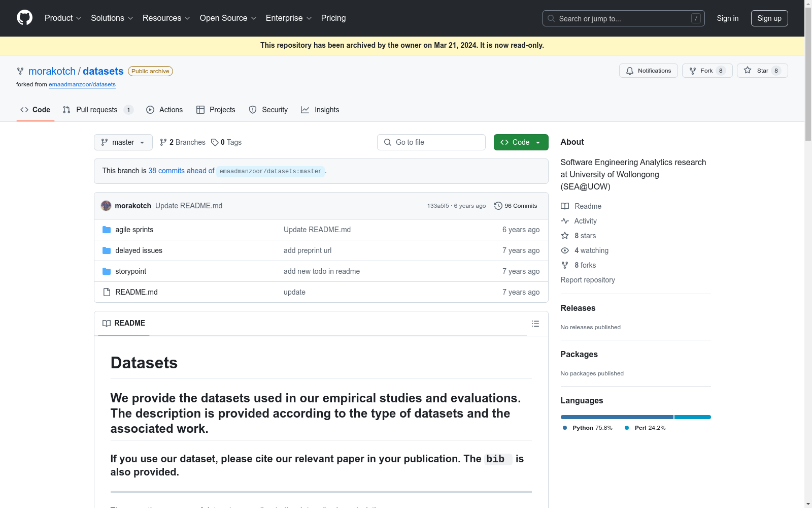Open Perl 24.2% language link
The image size is (812, 508).
click(x=645, y=428)
